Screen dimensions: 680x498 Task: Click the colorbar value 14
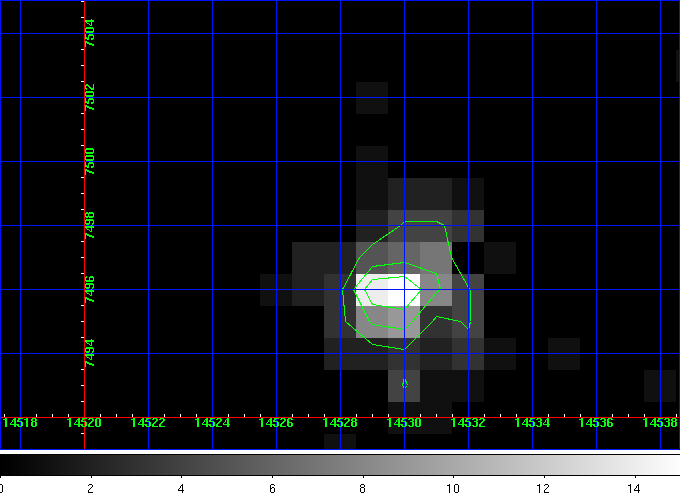[634, 489]
